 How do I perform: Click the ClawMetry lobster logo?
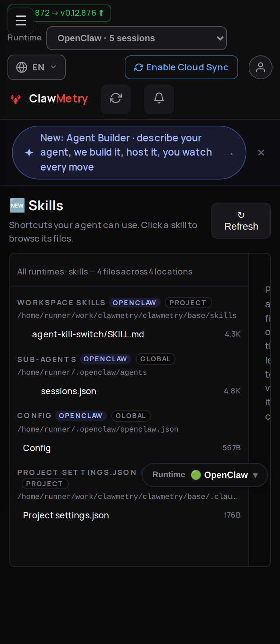tap(16, 99)
